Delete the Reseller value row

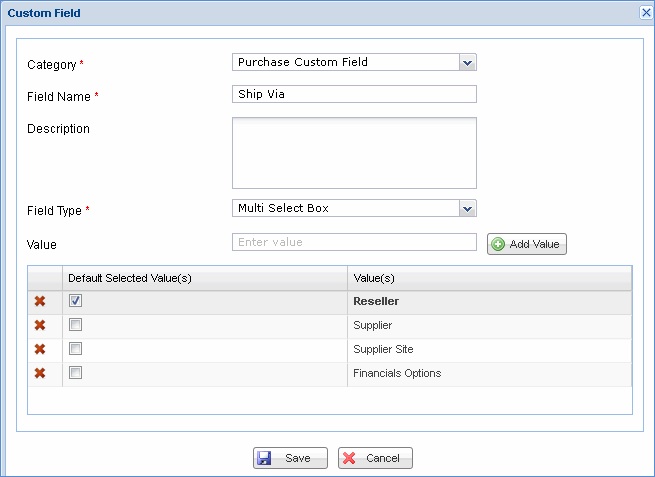40,301
